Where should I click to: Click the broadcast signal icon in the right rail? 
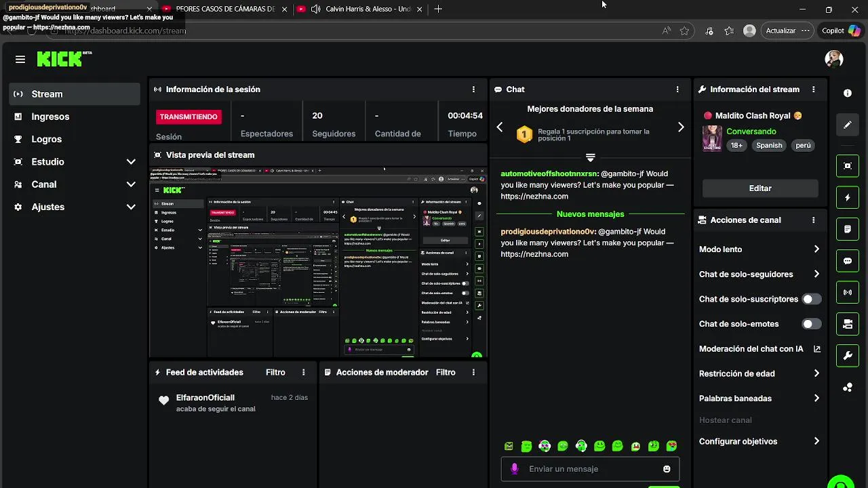(848, 293)
